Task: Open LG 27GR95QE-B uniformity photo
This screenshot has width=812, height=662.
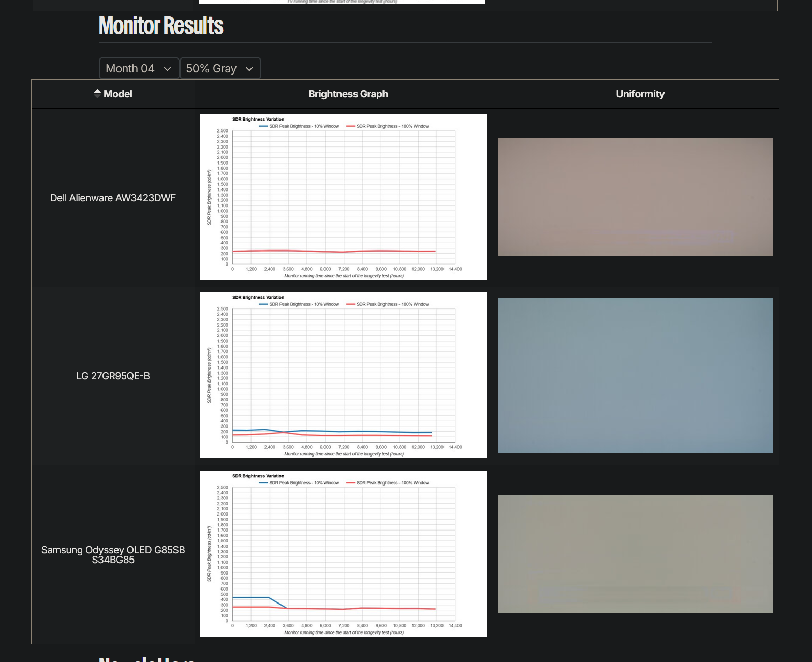Action: 636,375
